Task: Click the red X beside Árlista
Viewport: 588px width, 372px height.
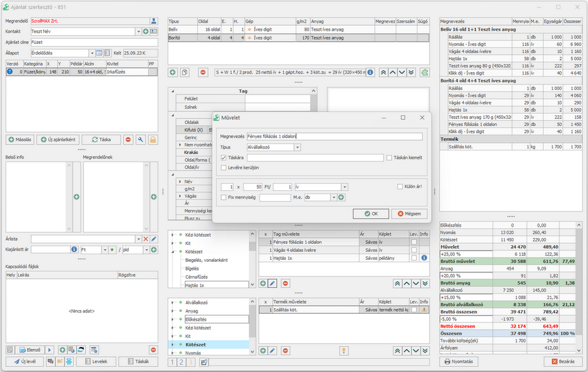Action: pos(146,239)
